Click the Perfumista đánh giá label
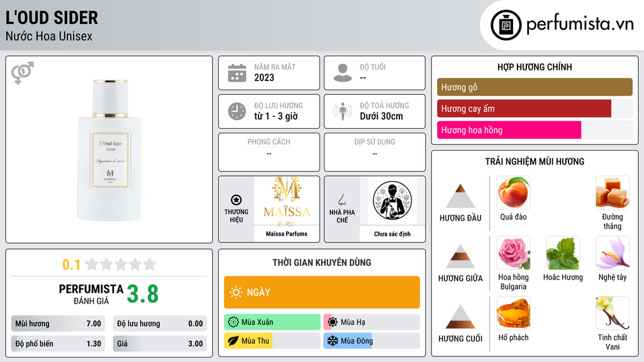 (91, 294)
